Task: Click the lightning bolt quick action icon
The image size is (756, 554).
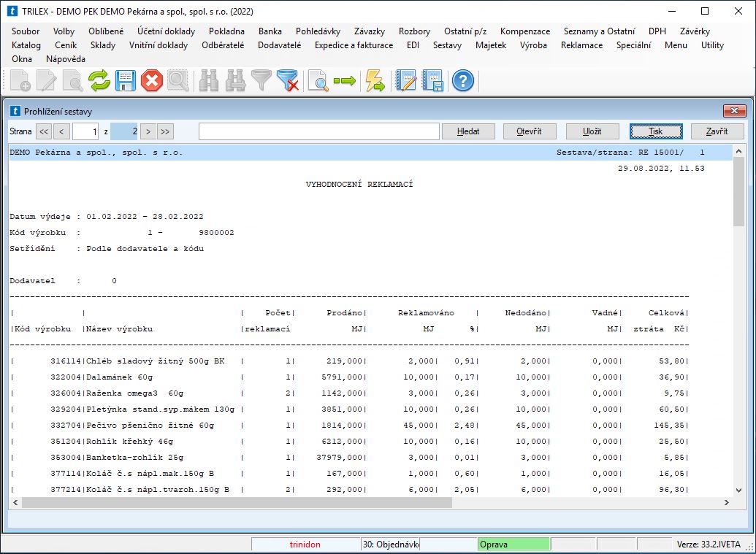Action: click(x=375, y=80)
